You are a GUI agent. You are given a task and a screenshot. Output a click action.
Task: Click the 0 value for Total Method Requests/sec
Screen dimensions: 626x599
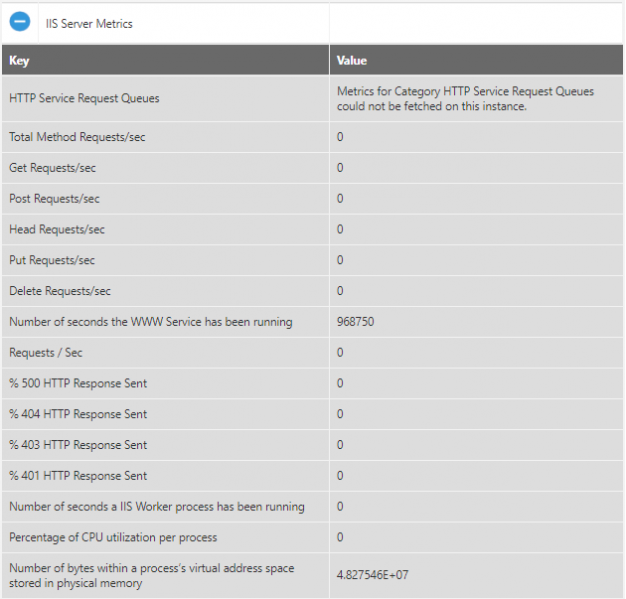coord(340,137)
